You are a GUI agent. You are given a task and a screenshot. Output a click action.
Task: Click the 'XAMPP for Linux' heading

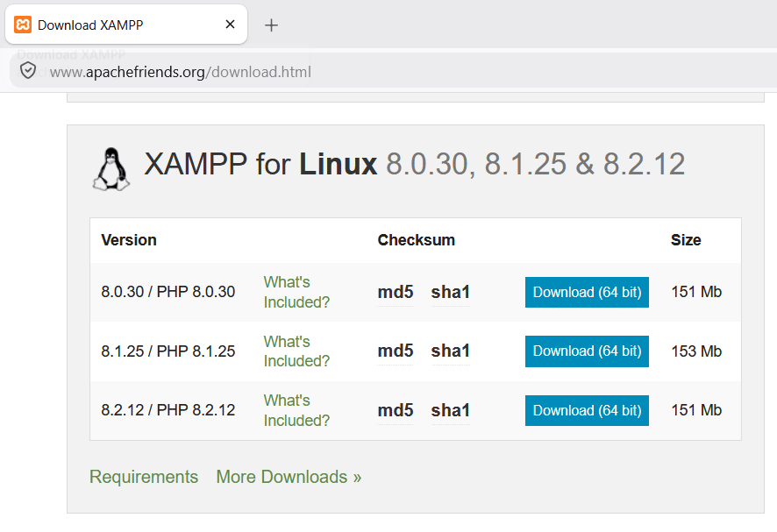pyautogui.click(x=414, y=164)
